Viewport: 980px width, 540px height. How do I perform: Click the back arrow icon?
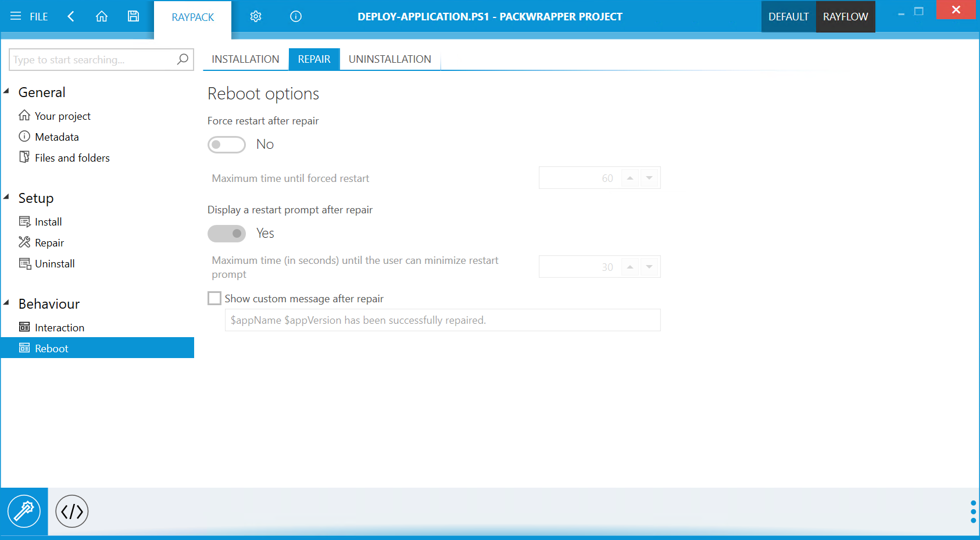click(71, 16)
